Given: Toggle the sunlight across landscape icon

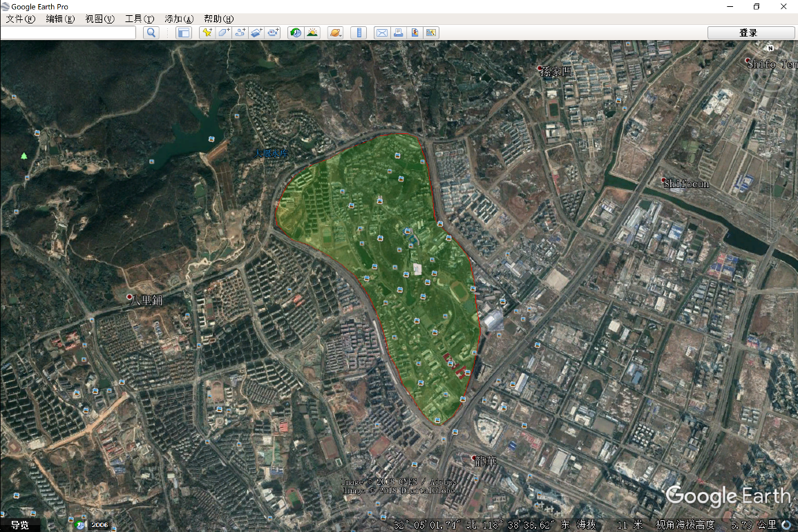Looking at the screenshot, I should click(x=312, y=32).
